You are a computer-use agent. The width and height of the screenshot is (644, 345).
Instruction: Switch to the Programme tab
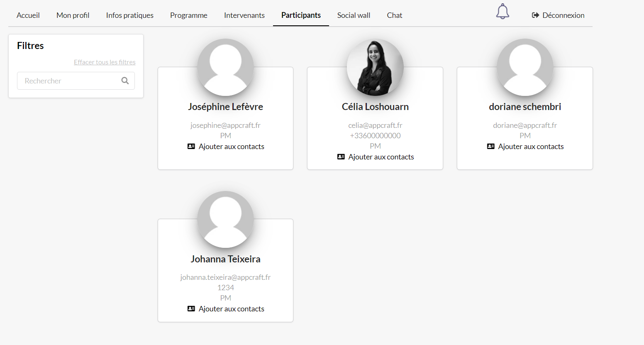click(188, 15)
